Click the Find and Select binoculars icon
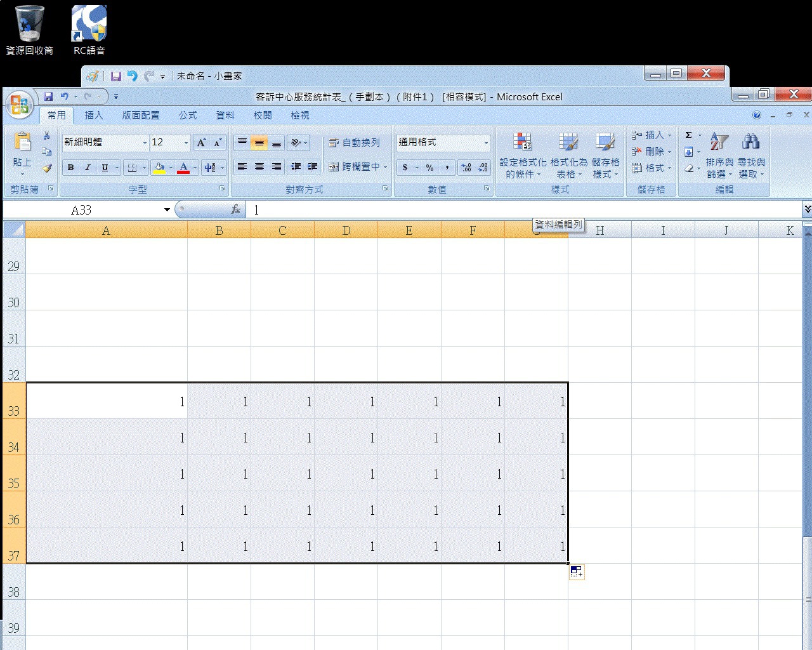 tap(751, 142)
